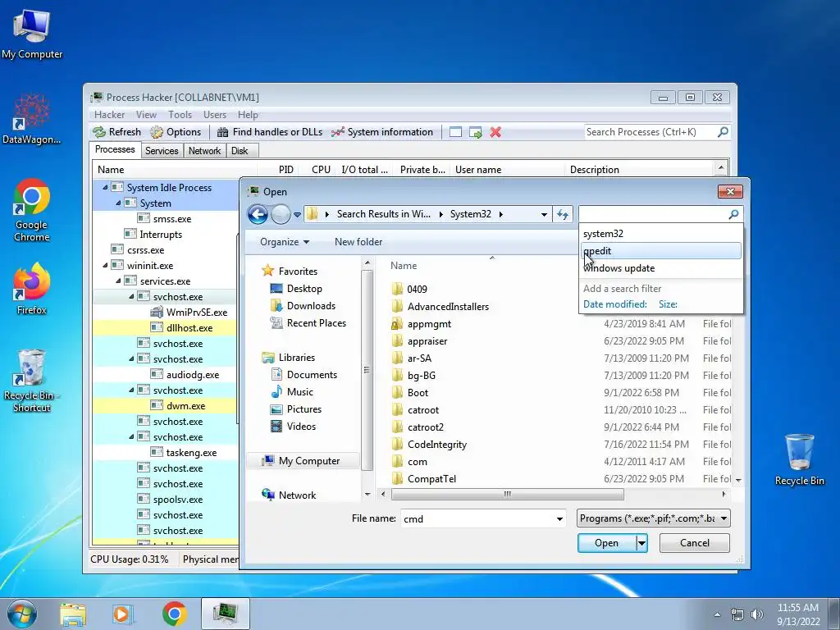Click the Cancel button
Screen dimensions: 840x630
[694, 543]
